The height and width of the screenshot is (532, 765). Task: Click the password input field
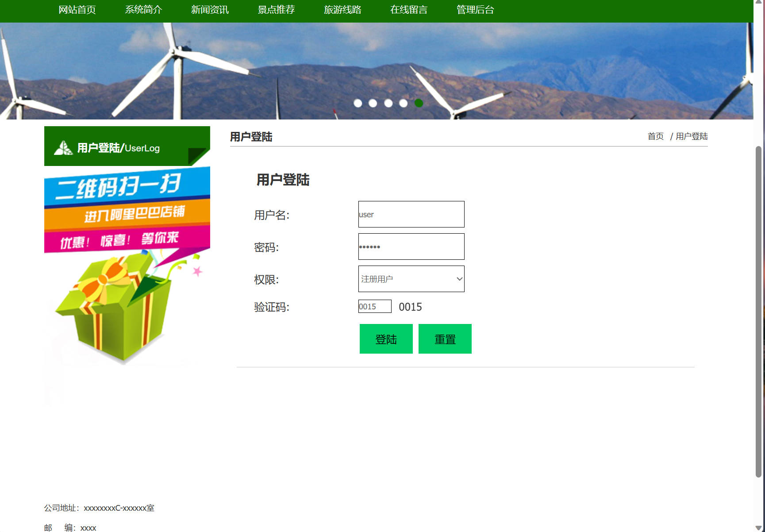pos(411,247)
